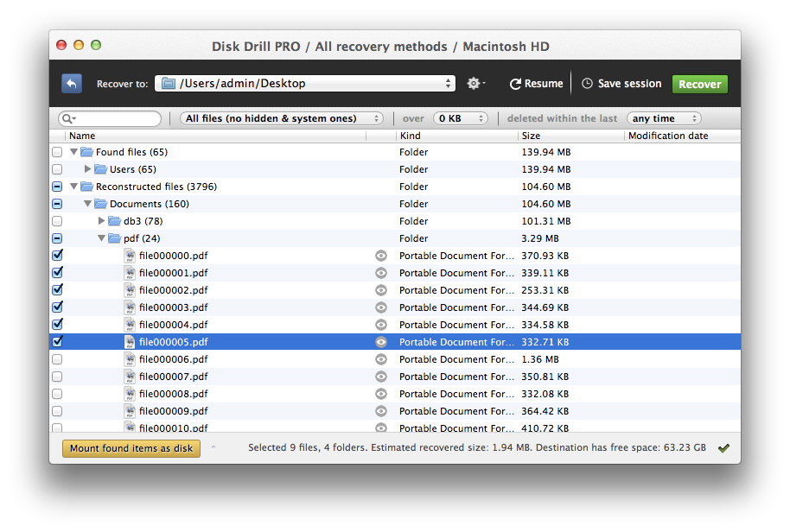Image resolution: width=790 pixels, height=532 pixels.
Task: Click the Users folder icon
Action: [x=101, y=169]
